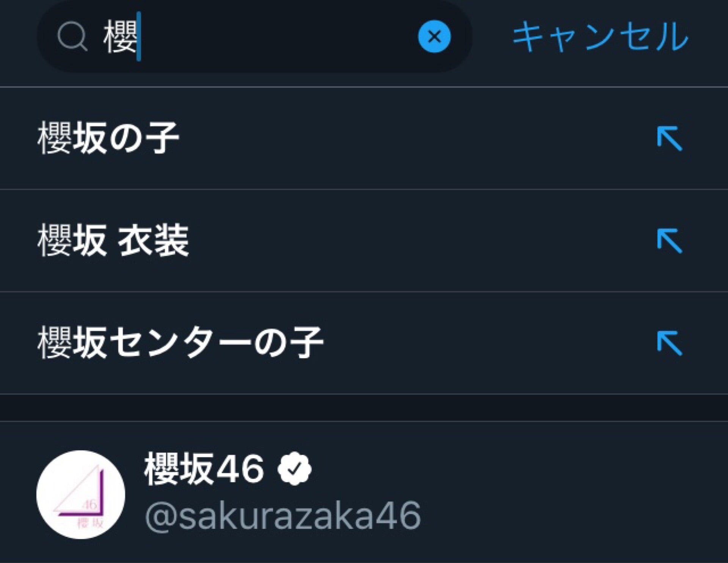Select the 櫻坂 衣装 search suggestion
The height and width of the screenshot is (563, 728).
[x=113, y=240]
